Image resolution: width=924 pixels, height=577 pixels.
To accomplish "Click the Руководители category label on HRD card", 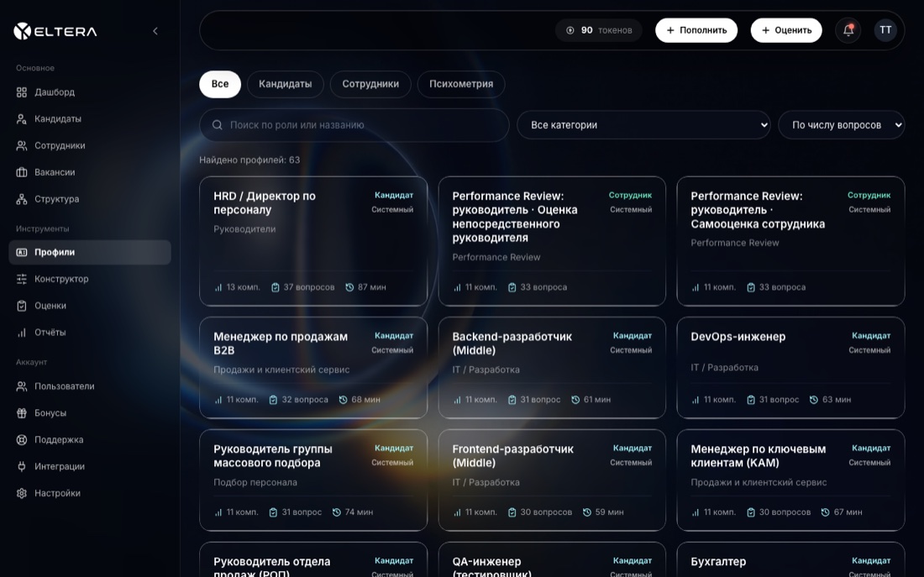I will pyautogui.click(x=244, y=228).
